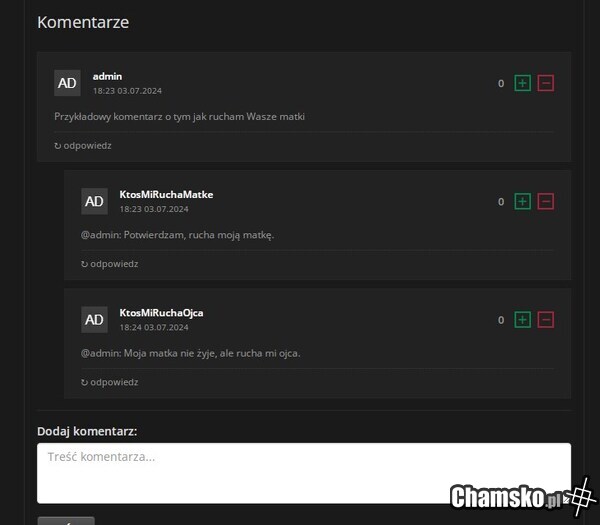Click KtosMiRuchaMatke's AD avatar
Screen dimensions: 600x525
point(94,201)
